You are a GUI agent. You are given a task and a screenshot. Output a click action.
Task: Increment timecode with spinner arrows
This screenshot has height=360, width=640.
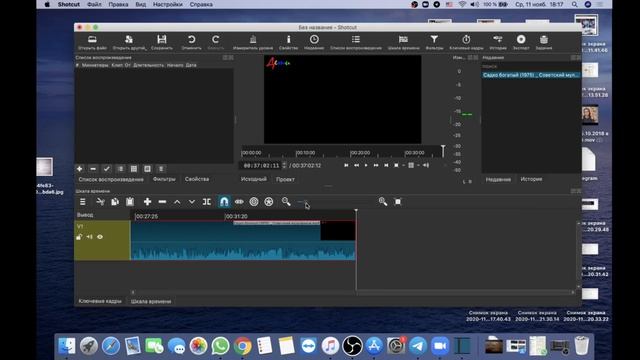[284, 166]
